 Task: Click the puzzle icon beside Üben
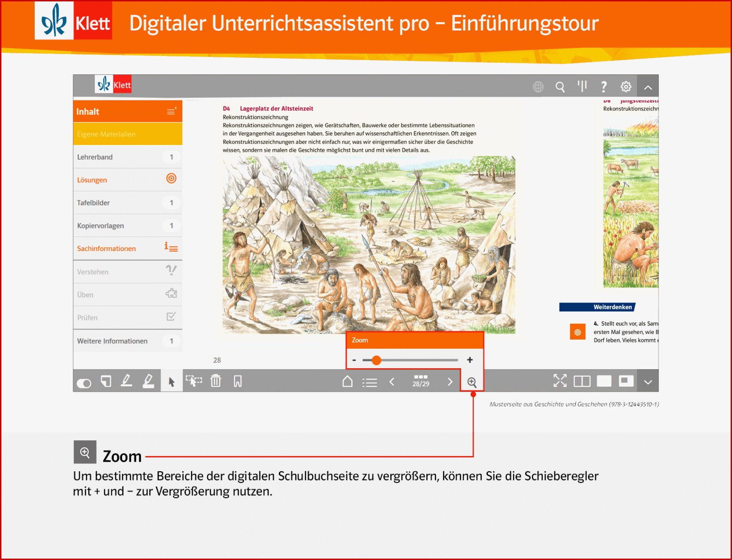[171, 293]
